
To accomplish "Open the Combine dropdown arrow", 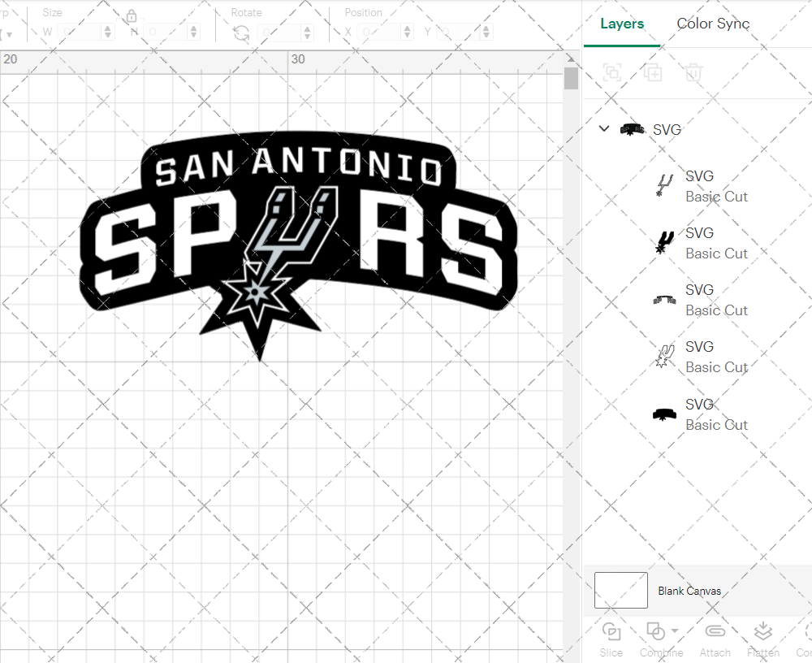I will coord(674,630).
